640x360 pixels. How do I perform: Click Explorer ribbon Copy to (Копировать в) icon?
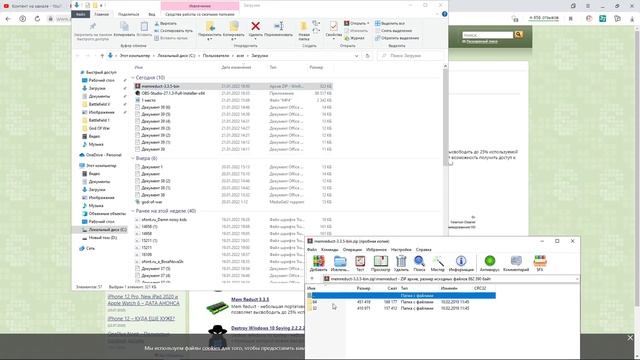233,26
